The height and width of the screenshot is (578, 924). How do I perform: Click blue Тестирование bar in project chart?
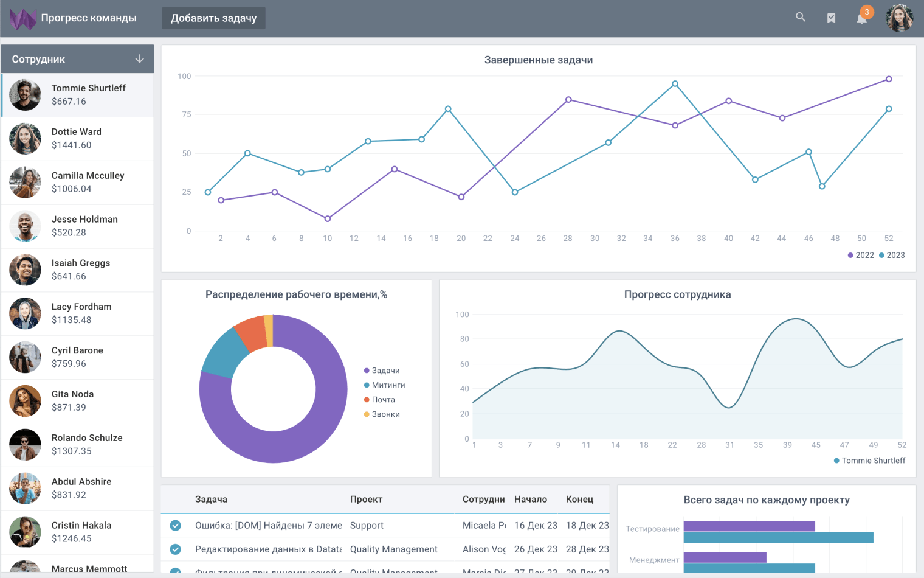(778, 537)
